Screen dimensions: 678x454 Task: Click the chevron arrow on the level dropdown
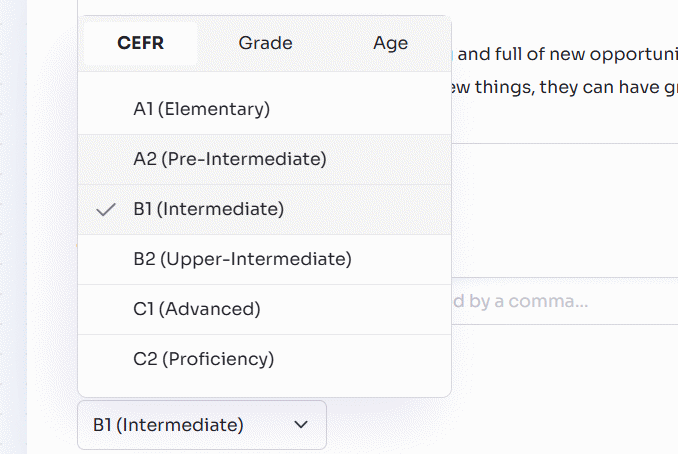pyautogui.click(x=301, y=425)
